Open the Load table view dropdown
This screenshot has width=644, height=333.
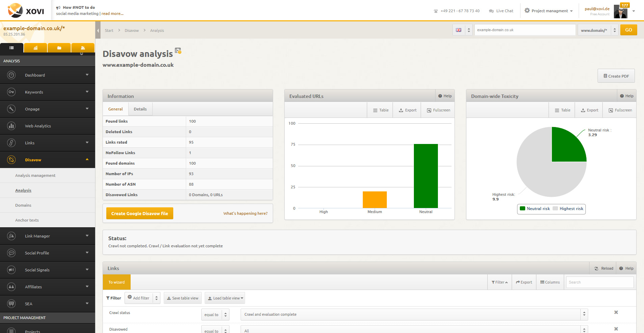[x=225, y=298]
